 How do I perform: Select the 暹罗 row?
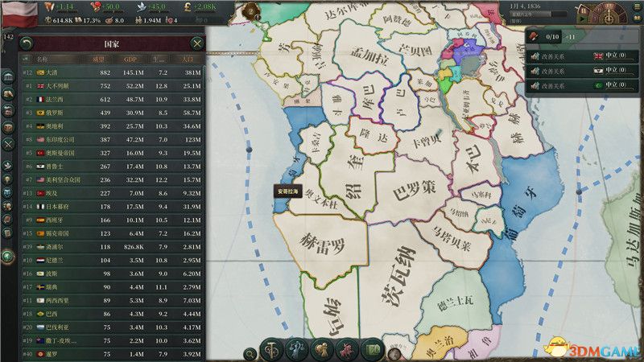point(112,354)
